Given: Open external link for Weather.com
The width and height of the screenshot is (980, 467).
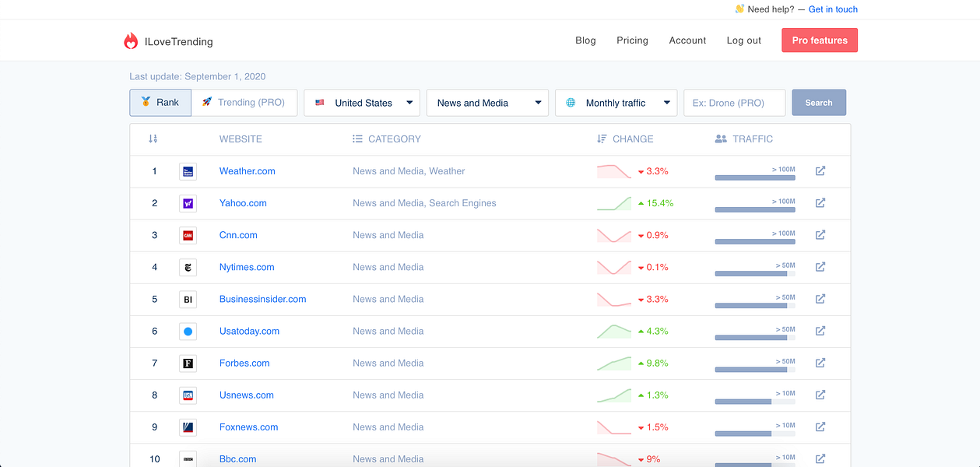Looking at the screenshot, I should click(820, 170).
